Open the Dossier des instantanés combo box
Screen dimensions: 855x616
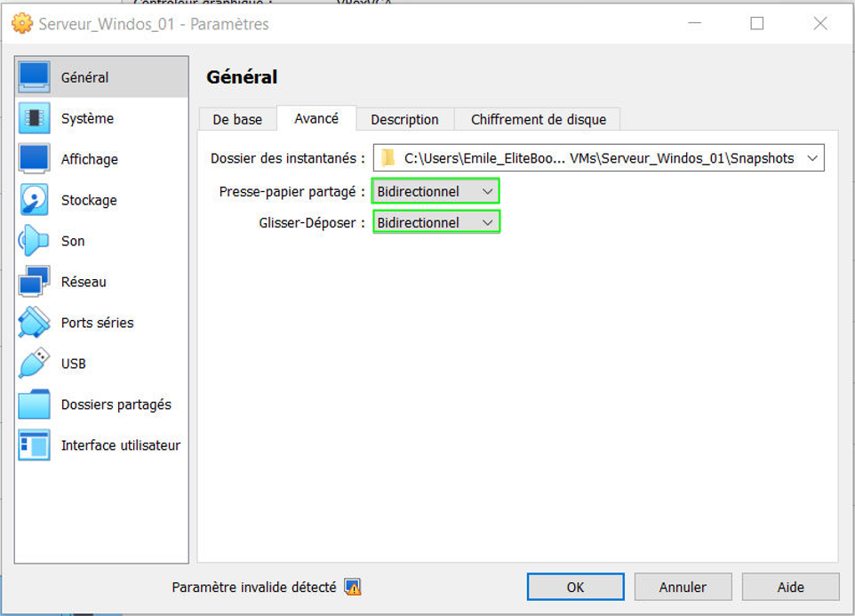pyautogui.click(x=598, y=158)
